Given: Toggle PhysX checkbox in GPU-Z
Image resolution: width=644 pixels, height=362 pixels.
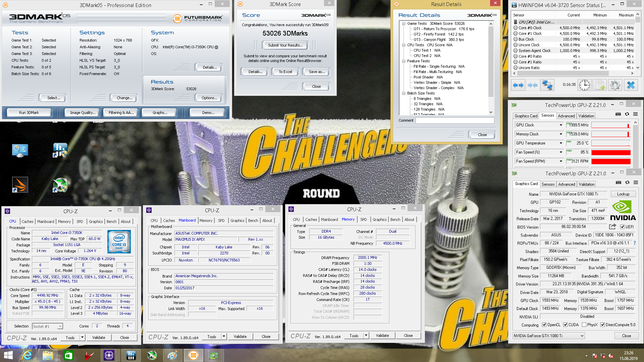Looking at the screenshot, I should (x=584, y=325).
